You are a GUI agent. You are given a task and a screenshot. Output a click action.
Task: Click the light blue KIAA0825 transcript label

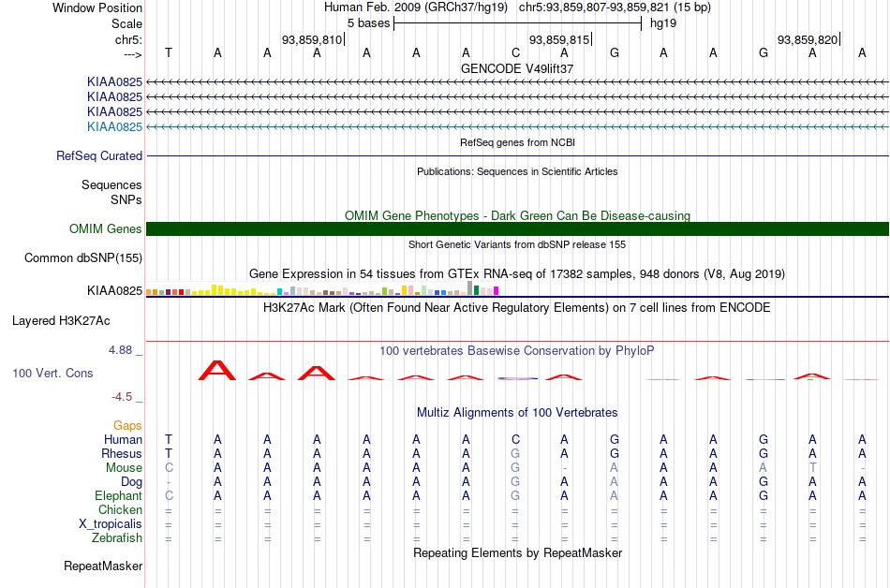[x=114, y=127]
